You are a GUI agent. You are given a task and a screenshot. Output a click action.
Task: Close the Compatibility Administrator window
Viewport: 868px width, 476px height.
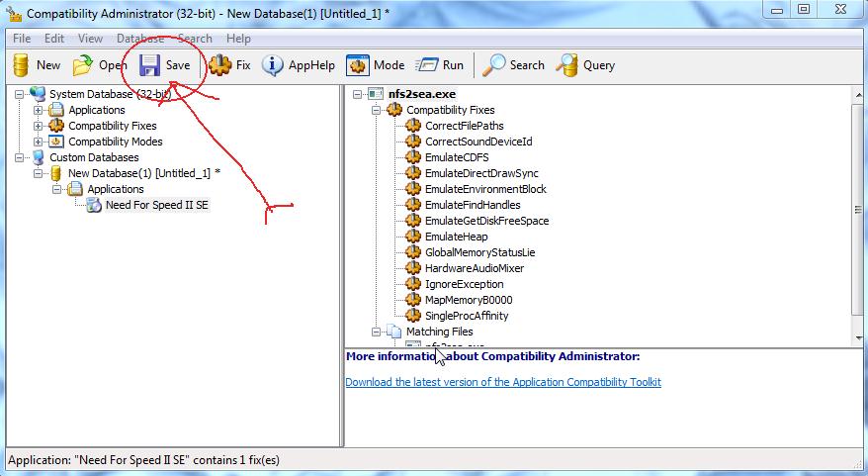[x=840, y=10]
